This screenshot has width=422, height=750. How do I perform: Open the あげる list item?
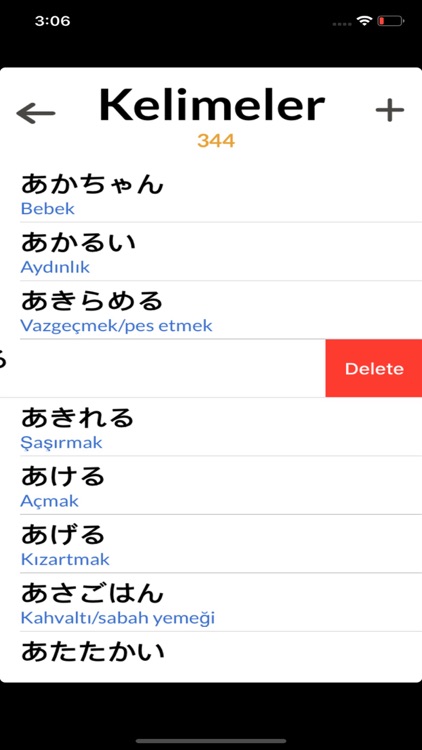(211, 544)
